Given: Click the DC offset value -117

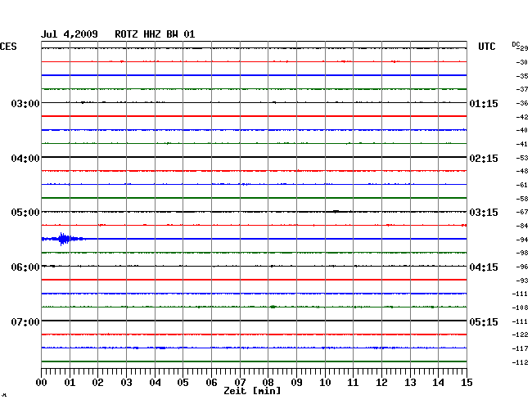Looking at the screenshot, I should (520, 348).
